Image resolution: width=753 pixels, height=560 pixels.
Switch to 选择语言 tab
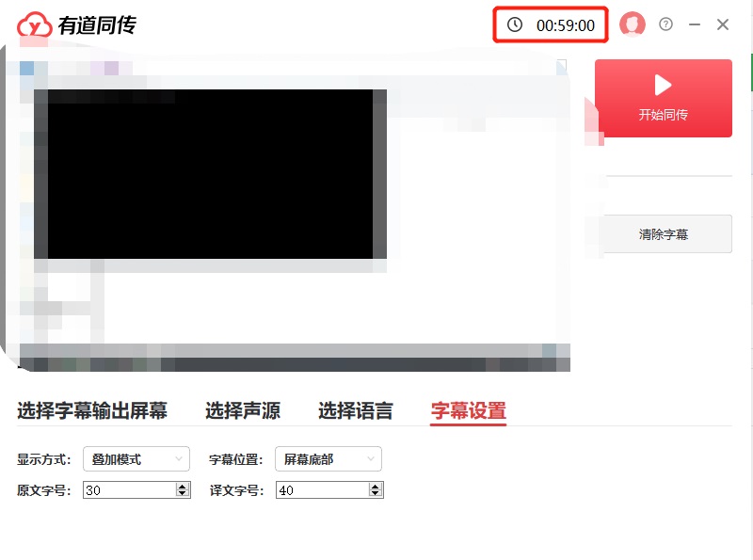[356, 410]
